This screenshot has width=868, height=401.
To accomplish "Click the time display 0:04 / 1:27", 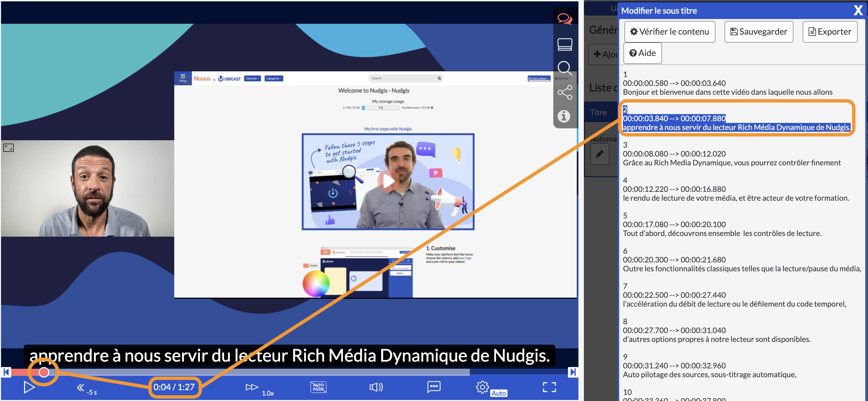I will pos(174,387).
